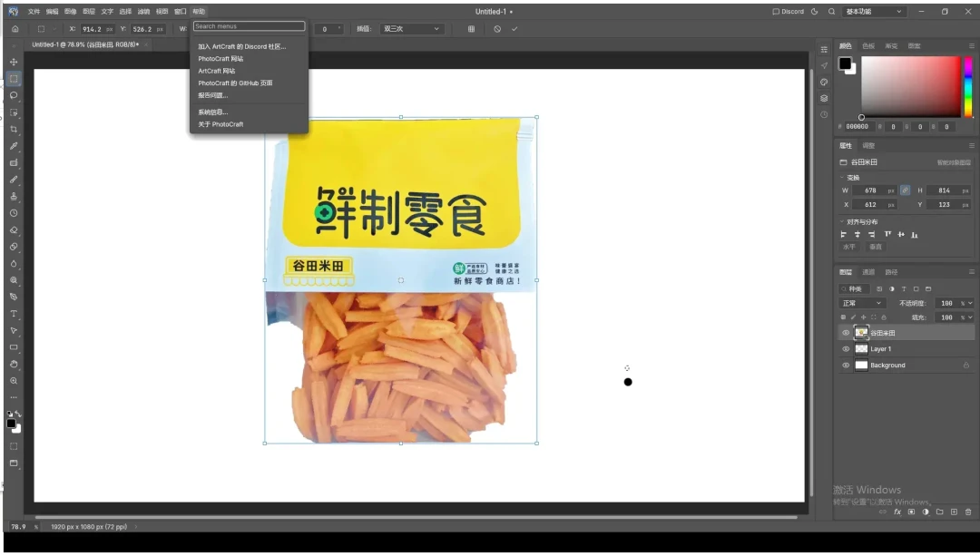The width and height of the screenshot is (980, 556).
Task: Select the Move tool
Action: click(14, 62)
